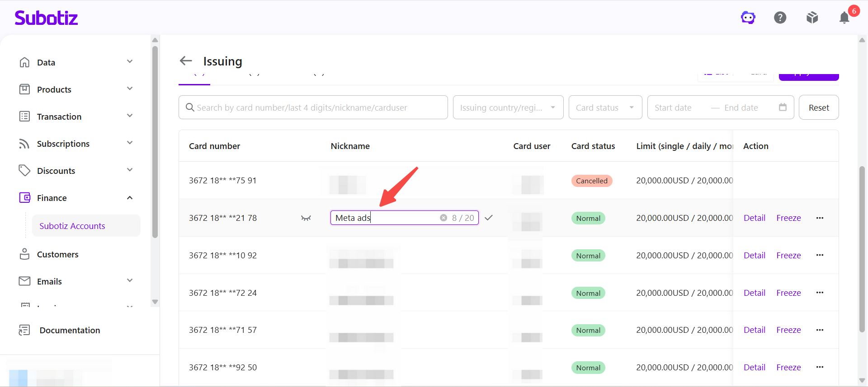Open notifications bell with 6 badge
This screenshot has width=868, height=387.
click(x=844, y=18)
